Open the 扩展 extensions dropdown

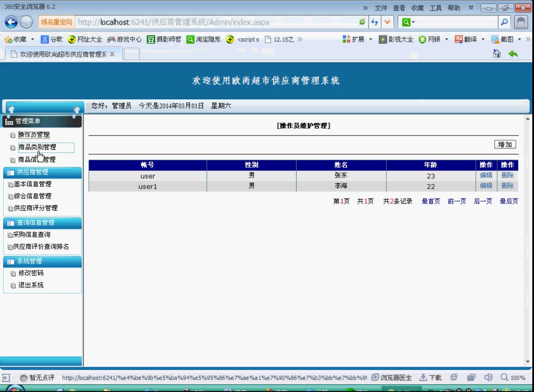357,40
